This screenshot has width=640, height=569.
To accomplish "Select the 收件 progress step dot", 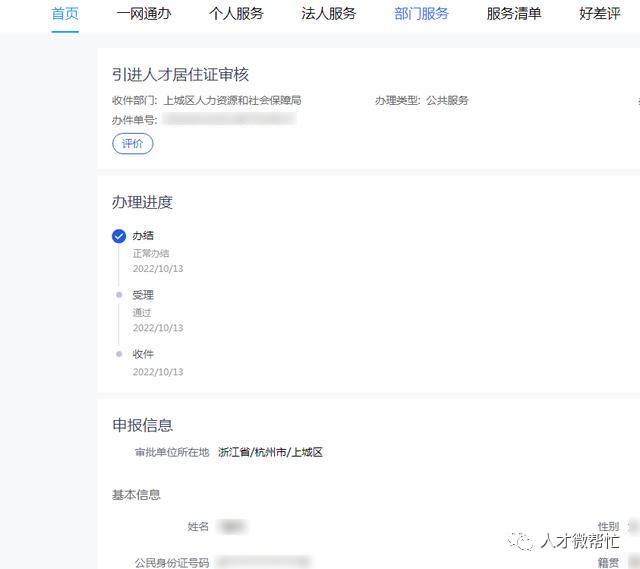I will 119,354.
